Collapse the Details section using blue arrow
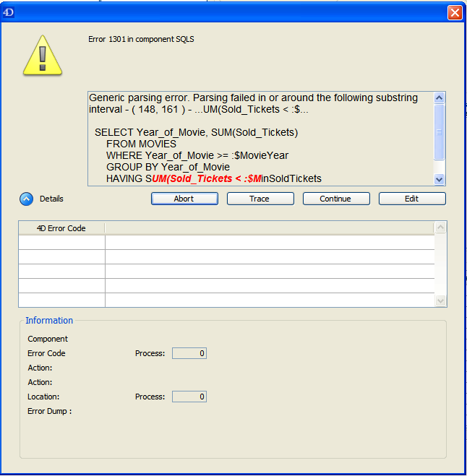The image size is (467, 476). click(25, 199)
